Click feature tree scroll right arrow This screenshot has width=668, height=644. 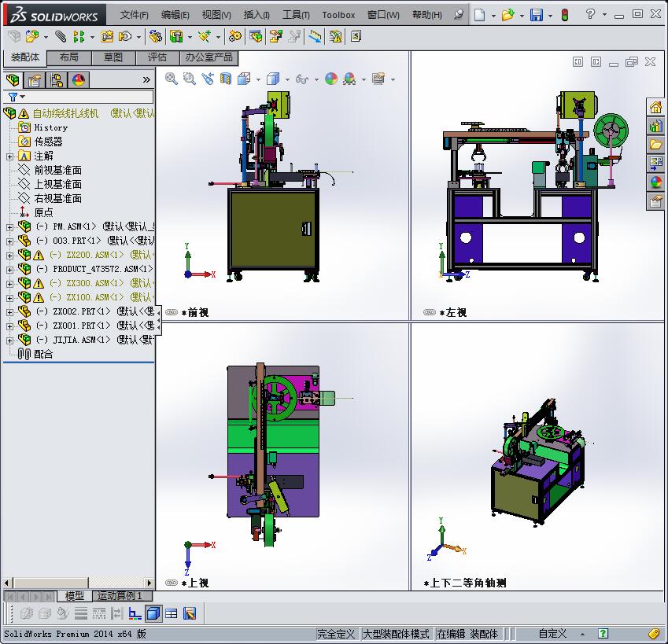click(149, 583)
